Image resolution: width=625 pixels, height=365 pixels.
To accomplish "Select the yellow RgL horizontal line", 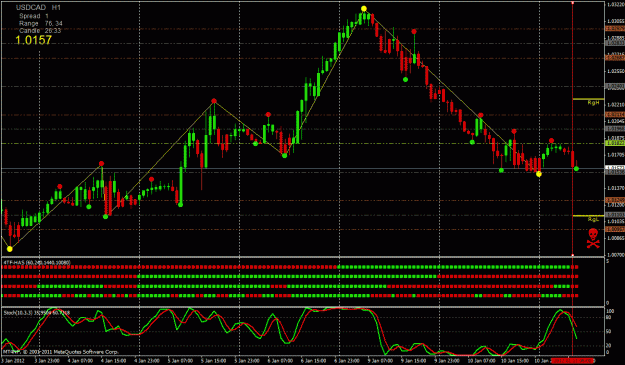I will coord(588,216).
